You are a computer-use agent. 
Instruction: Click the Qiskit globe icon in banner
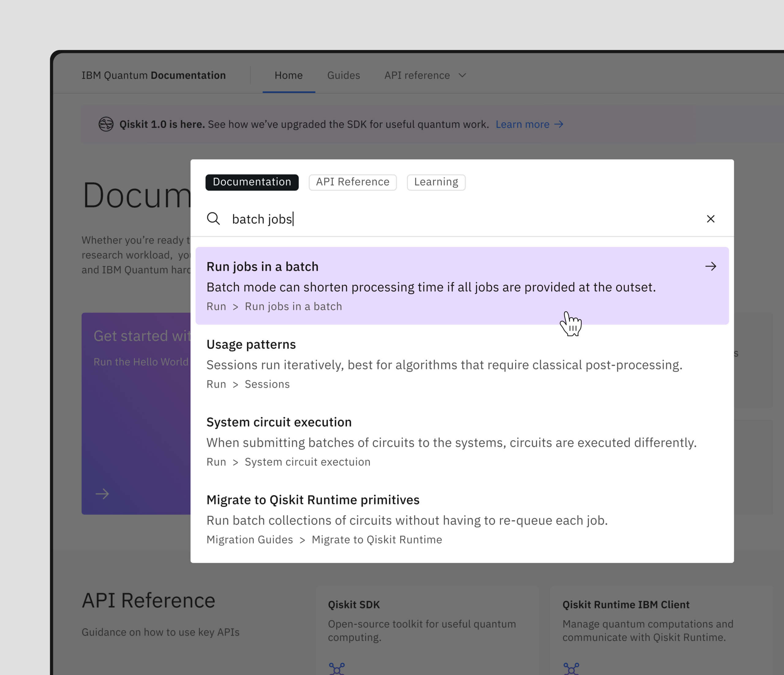[x=106, y=124]
